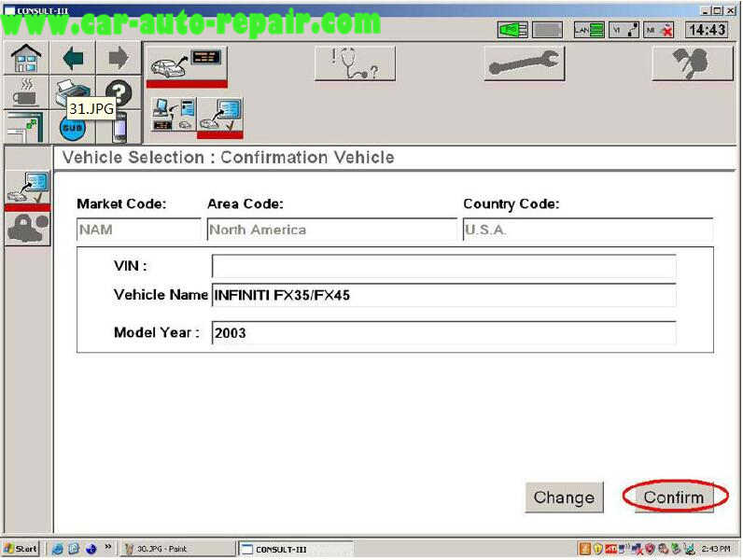The image size is (743, 560).
Task: Click the heading Vehicle Selection : Confirmation Vehicle
Action: click(x=228, y=158)
